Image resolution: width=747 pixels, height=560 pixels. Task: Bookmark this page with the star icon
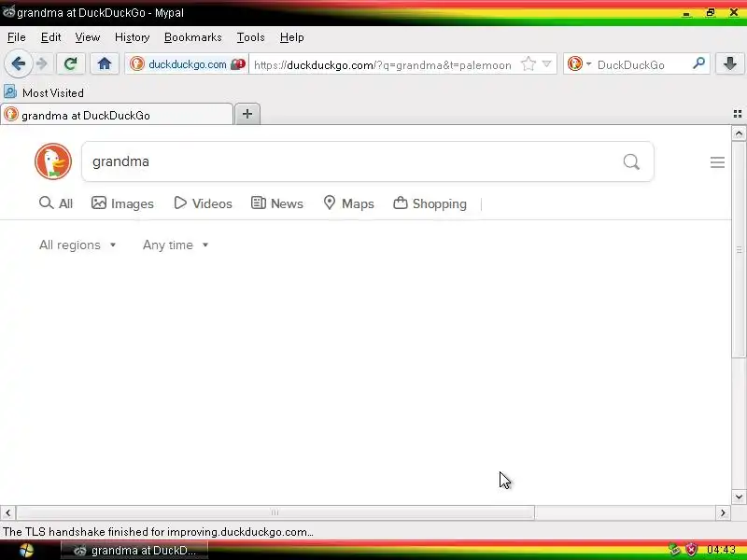pyautogui.click(x=529, y=64)
